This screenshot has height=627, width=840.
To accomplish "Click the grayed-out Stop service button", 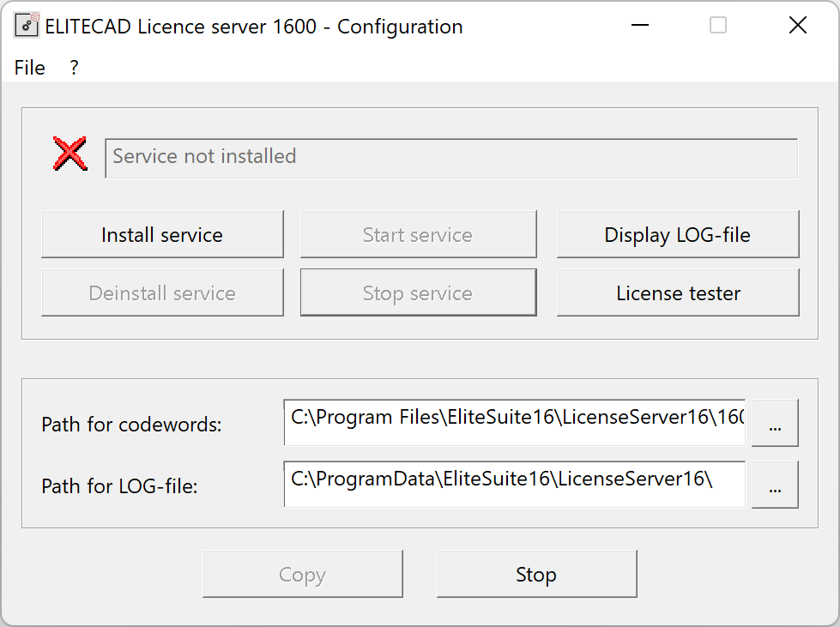I will pos(418,292).
